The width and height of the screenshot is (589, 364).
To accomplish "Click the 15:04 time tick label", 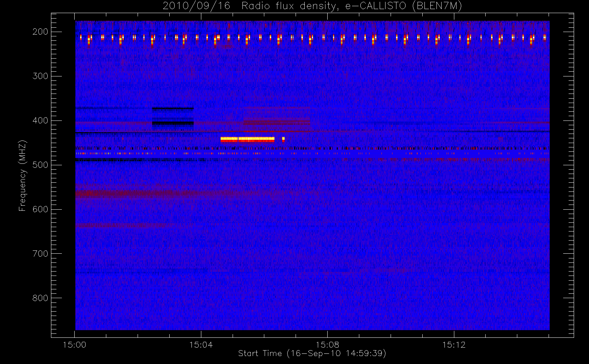I will pos(201,345).
